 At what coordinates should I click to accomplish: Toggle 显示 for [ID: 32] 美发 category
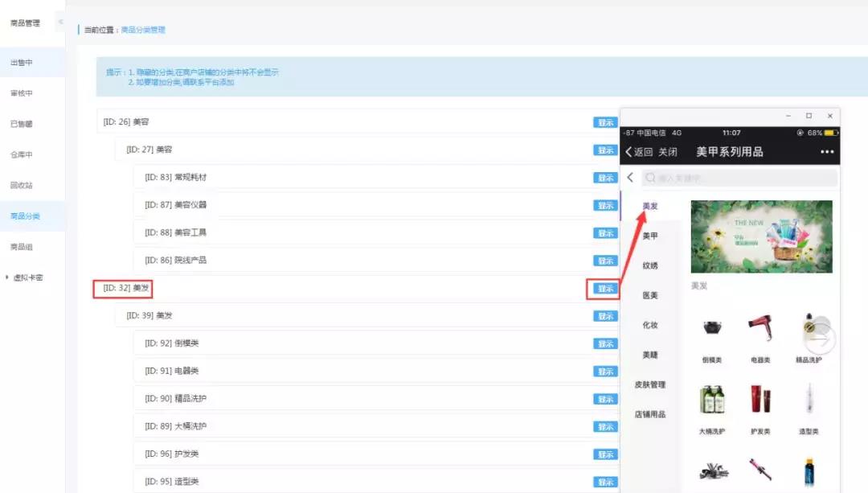click(604, 289)
